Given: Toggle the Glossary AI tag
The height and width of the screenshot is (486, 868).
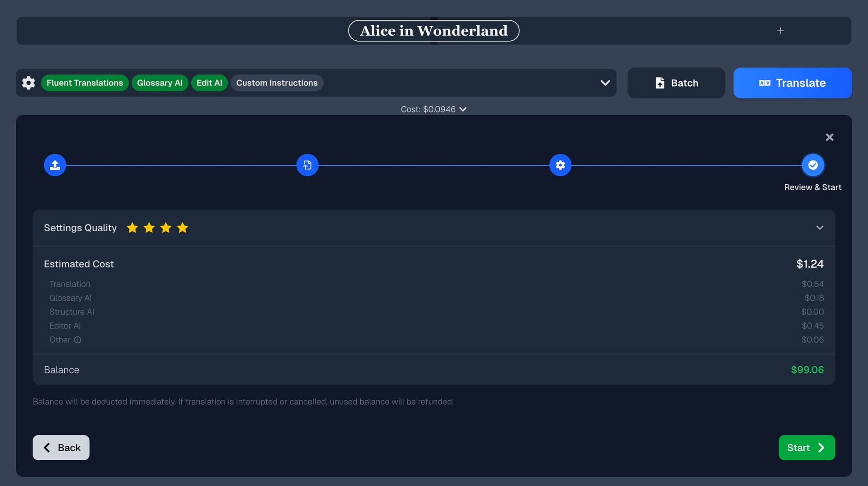Looking at the screenshot, I should (160, 83).
